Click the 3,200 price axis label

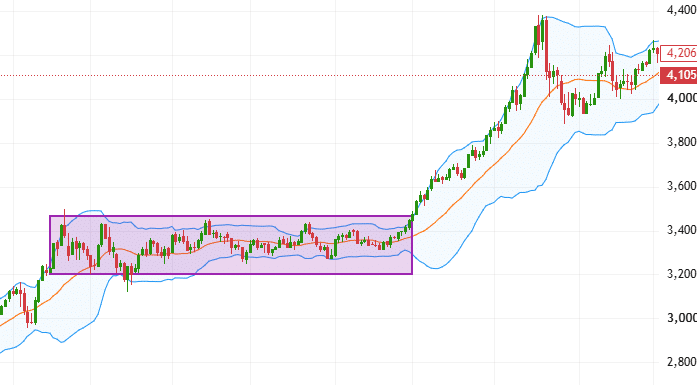[681, 273]
